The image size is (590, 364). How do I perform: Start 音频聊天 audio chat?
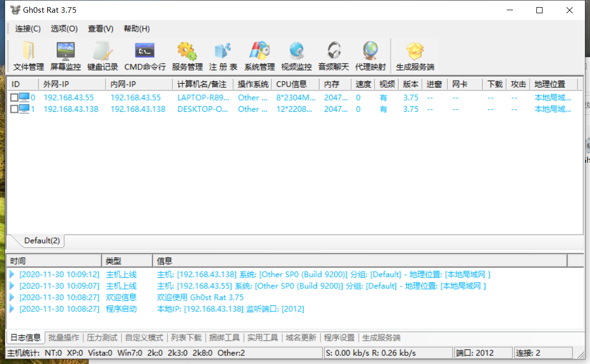click(333, 56)
